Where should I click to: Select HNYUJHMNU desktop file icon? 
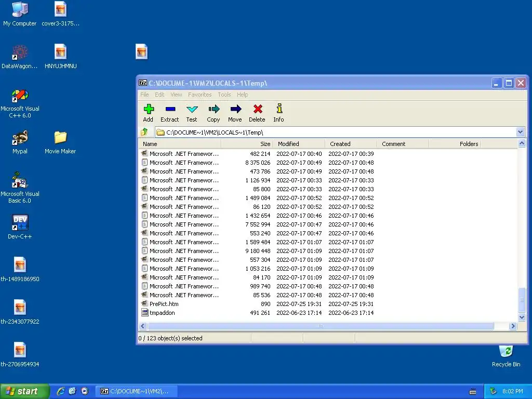(60, 56)
